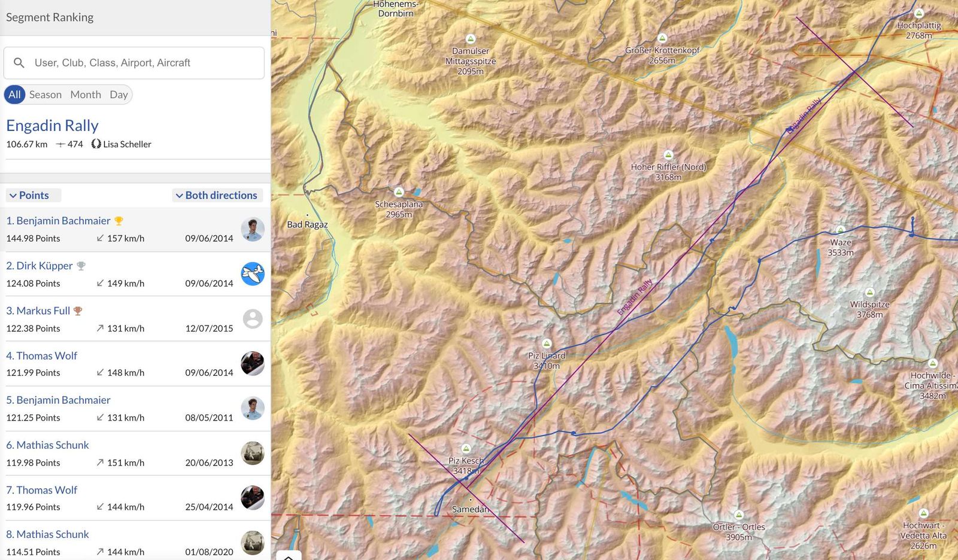Screen dimensions: 958x560
Task: Open the Points sort dropdown
Action: [29, 195]
